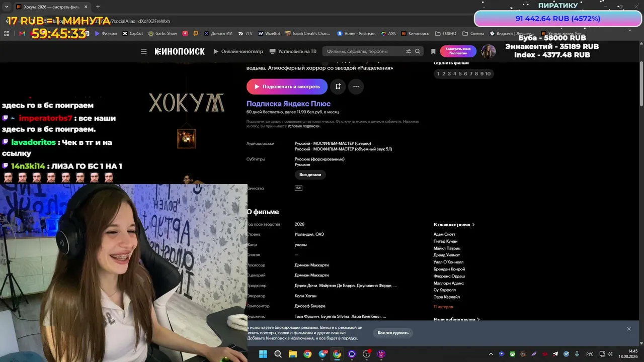
Task: Open the Gmail bookmark icon
Action: pos(22,34)
